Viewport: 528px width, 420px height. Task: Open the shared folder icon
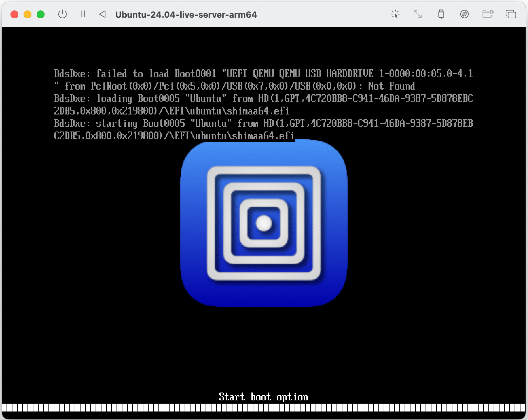click(488, 14)
